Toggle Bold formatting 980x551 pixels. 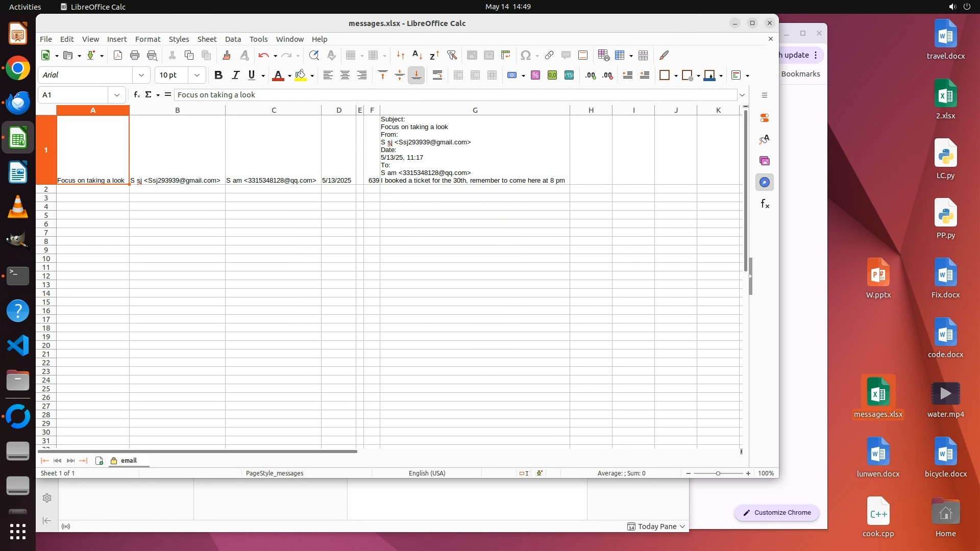click(x=218, y=75)
